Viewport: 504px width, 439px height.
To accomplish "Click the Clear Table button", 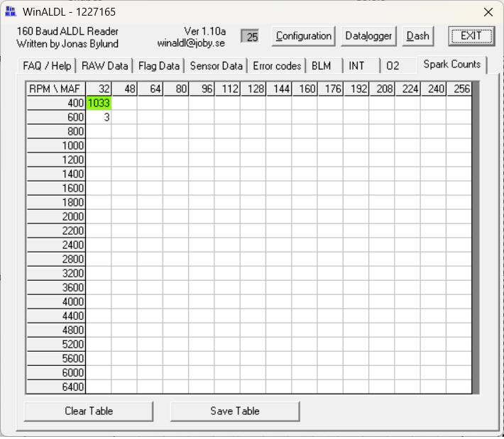I will tap(89, 411).
